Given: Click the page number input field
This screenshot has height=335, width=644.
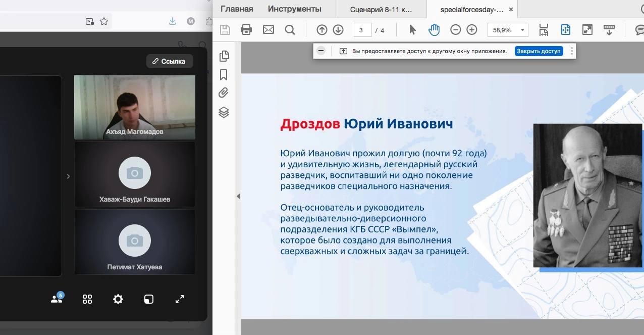Looking at the screenshot, I should tap(362, 30).
